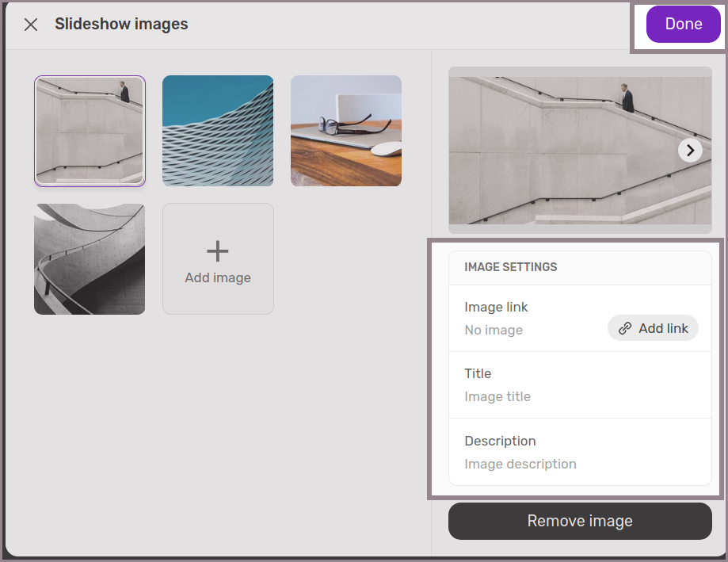Click the Add image label in tile
The width and height of the screenshot is (728, 562).
(218, 277)
